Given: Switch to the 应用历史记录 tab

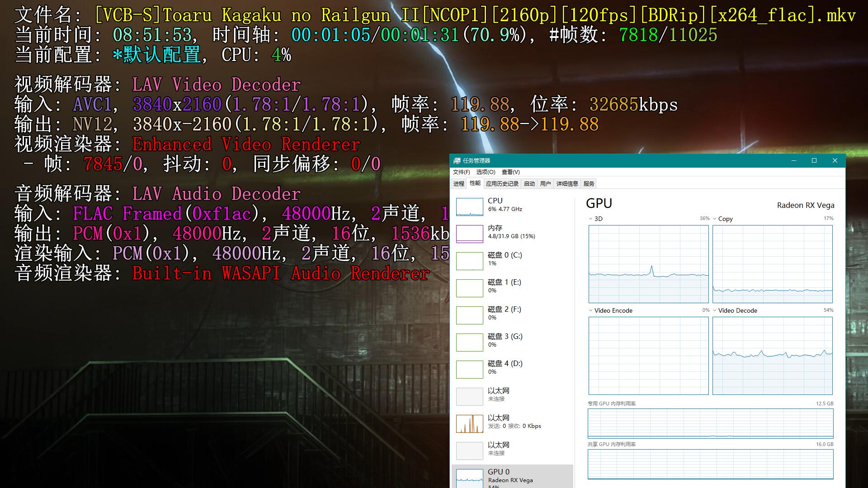Looking at the screenshot, I should coord(502,183).
